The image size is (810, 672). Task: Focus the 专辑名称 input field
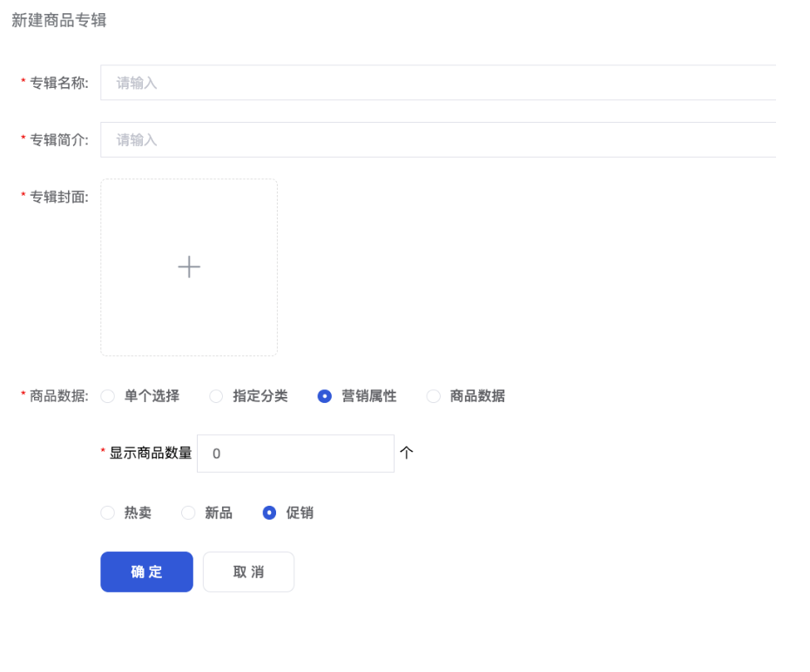coord(437,83)
